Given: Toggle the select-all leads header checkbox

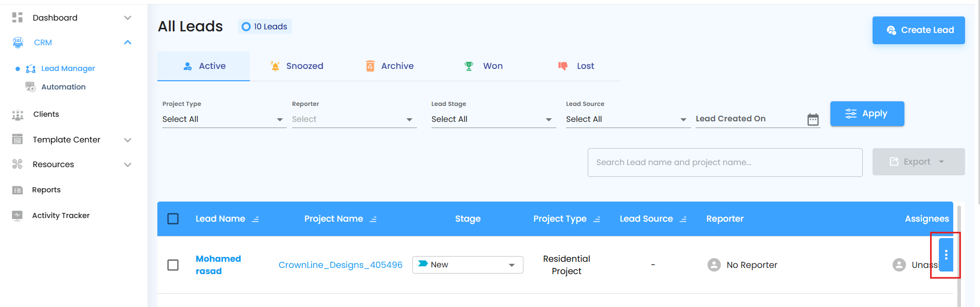Looking at the screenshot, I should coord(173,219).
